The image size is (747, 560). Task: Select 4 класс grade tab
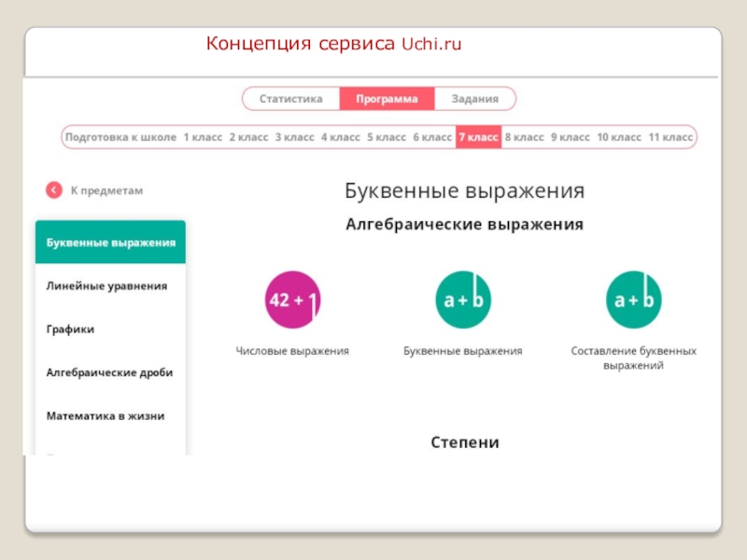coord(341,137)
